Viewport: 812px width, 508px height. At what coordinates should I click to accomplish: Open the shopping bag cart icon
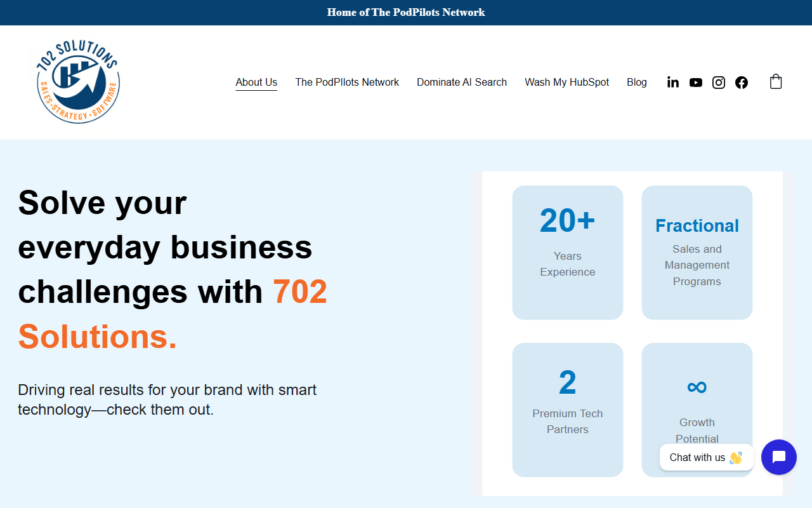pyautogui.click(x=776, y=82)
